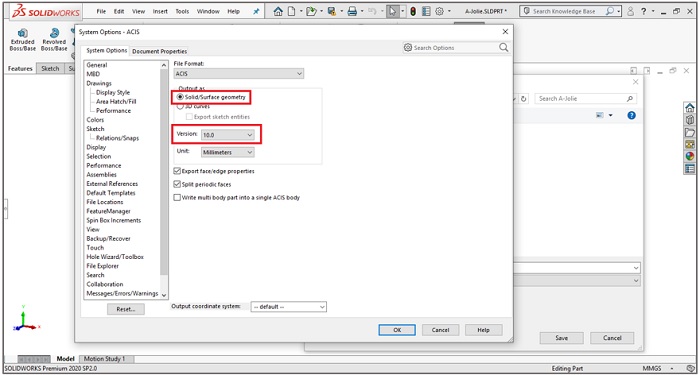
Task: Open the Unit Millimeters dropdown
Action: click(228, 152)
